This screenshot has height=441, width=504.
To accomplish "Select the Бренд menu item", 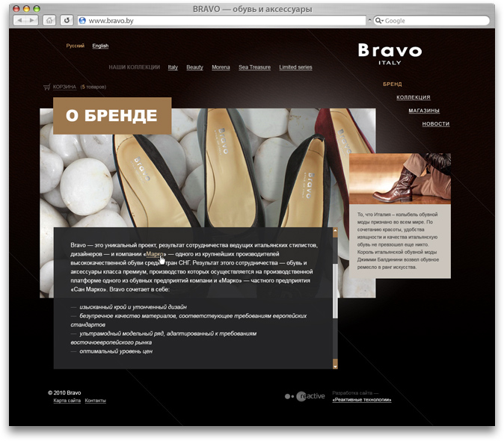I will 392,84.
